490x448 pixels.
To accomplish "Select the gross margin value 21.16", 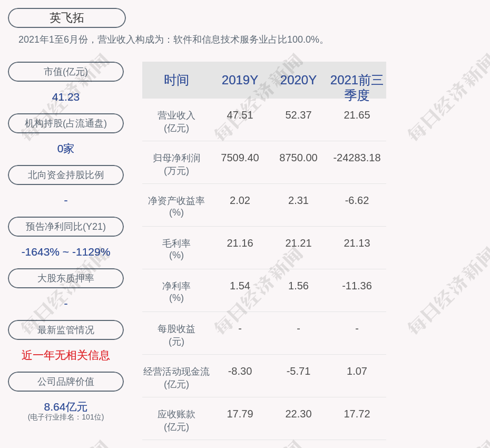I will (x=240, y=243).
